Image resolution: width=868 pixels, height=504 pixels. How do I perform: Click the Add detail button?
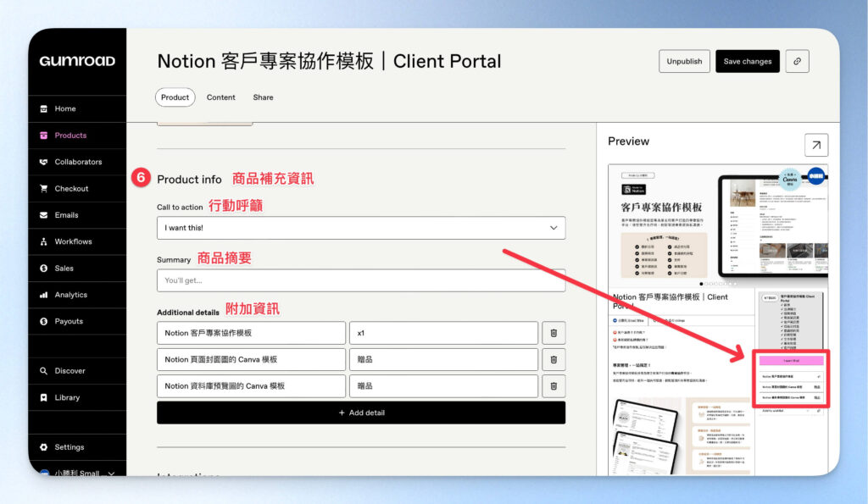point(361,413)
